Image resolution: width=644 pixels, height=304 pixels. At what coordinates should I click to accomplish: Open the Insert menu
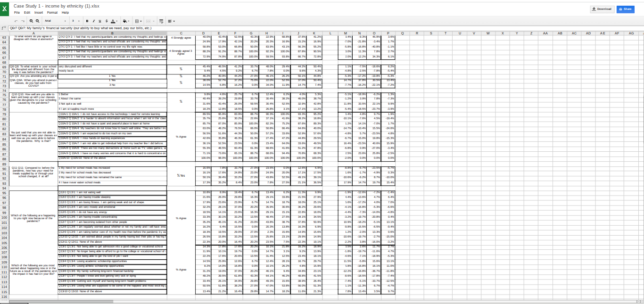pos(38,12)
